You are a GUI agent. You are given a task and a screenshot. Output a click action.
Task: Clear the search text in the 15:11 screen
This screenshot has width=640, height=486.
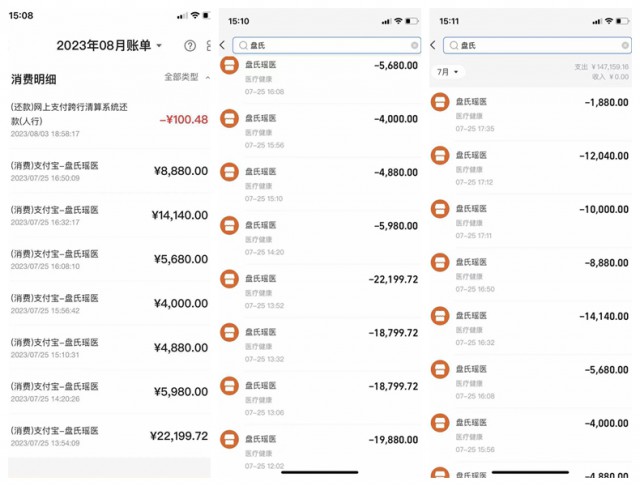(625, 45)
